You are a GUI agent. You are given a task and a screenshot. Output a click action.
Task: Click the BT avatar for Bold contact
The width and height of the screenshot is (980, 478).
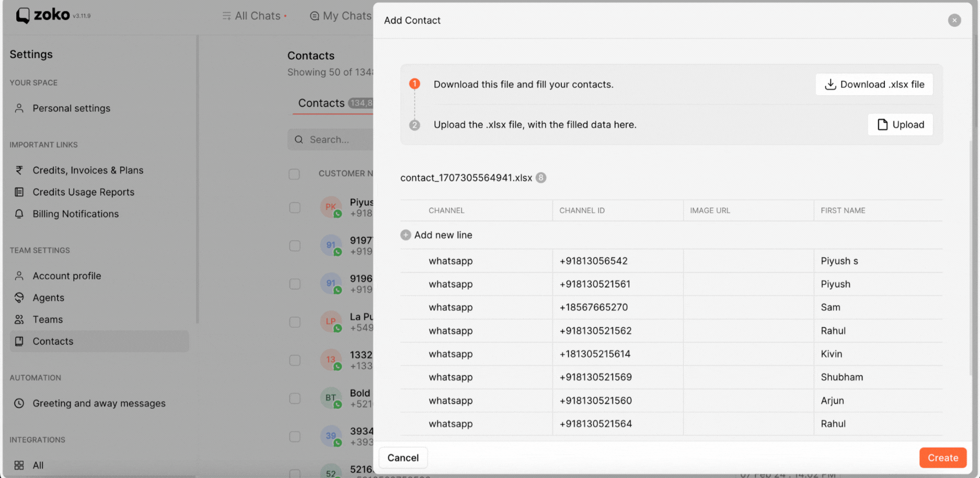click(331, 398)
